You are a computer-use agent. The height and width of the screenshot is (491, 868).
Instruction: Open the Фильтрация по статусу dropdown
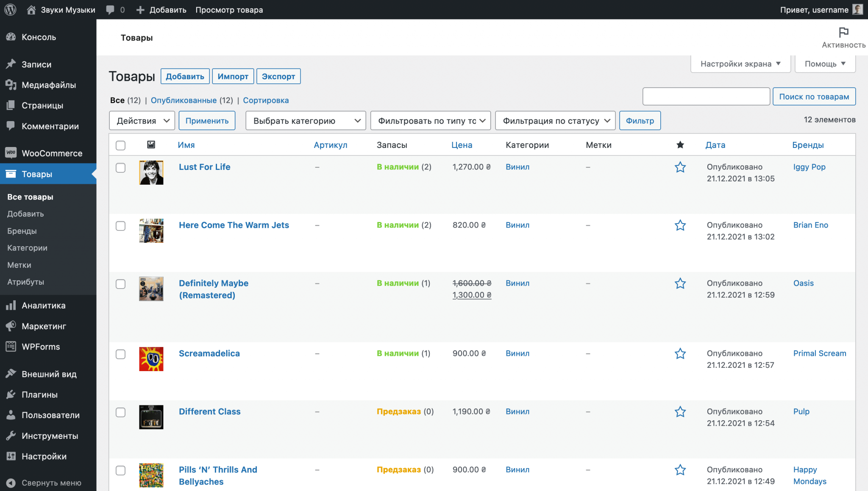tap(555, 120)
